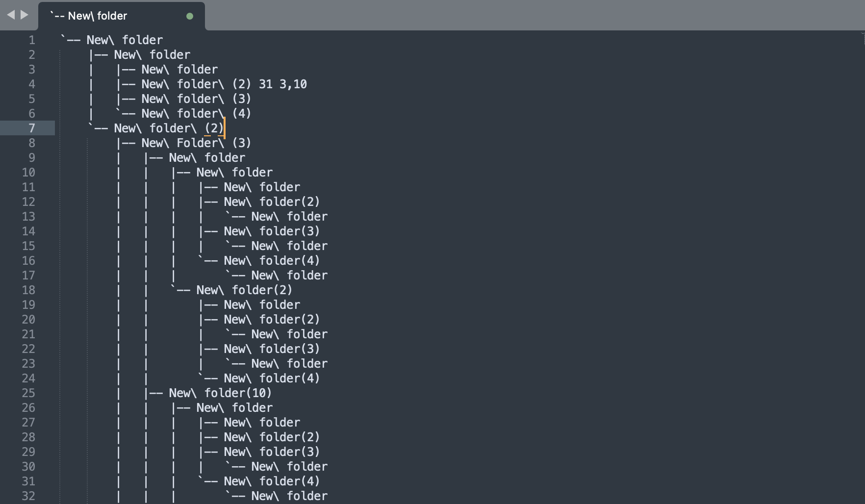Viewport: 865px width, 504px height.
Task: Place cursor in "New\ folder" on line 13
Action: click(289, 217)
